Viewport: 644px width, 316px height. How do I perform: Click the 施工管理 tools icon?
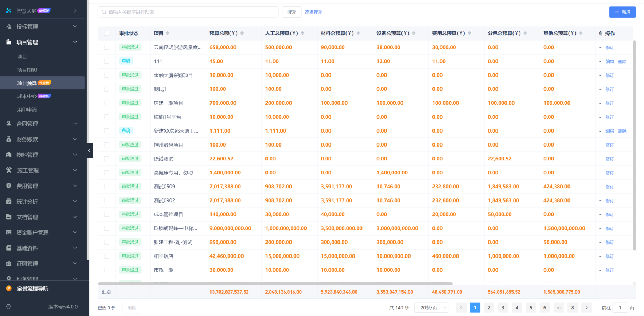9,170
